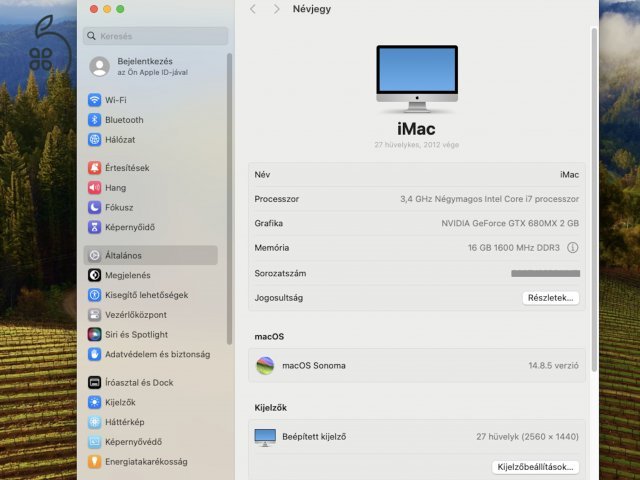Open Wi-Fi settings icon in sidebar
Viewport: 640px width, 480px height.
click(x=94, y=100)
